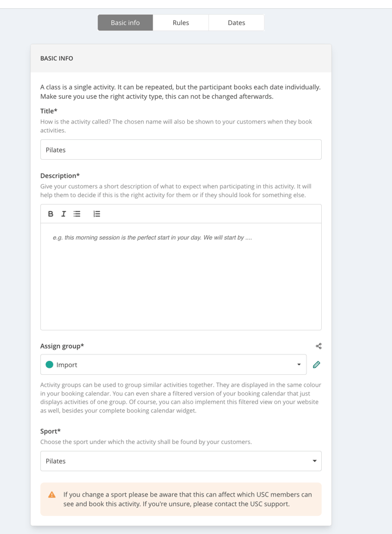This screenshot has width=392, height=534.
Task: Toggle italic formatting in description editor
Action: tap(64, 214)
